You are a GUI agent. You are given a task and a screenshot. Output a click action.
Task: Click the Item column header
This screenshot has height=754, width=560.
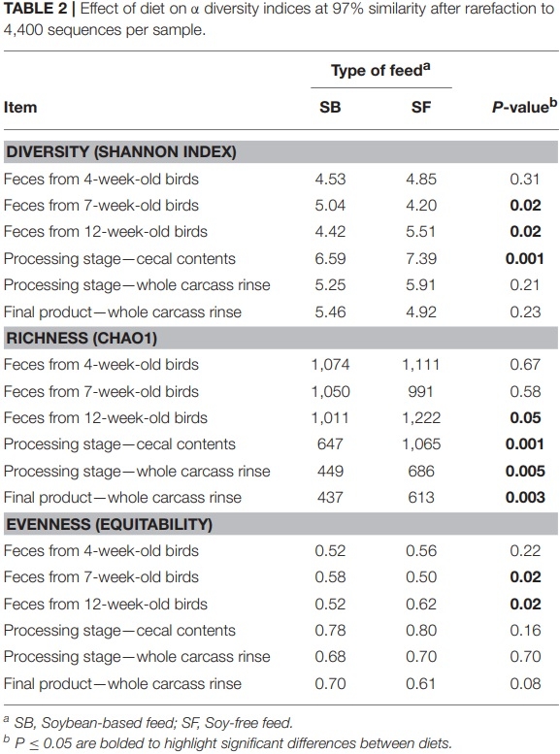pyautogui.click(x=20, y=107)
